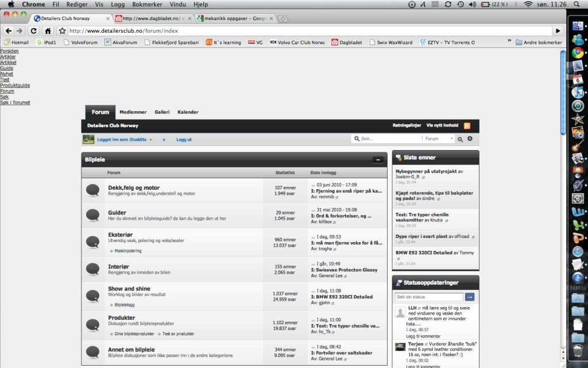This screenshot has width=588, height=368.
Task: Open Spotlight search in the menu bar
Action: pyautogui.click(x=577, y=5)
